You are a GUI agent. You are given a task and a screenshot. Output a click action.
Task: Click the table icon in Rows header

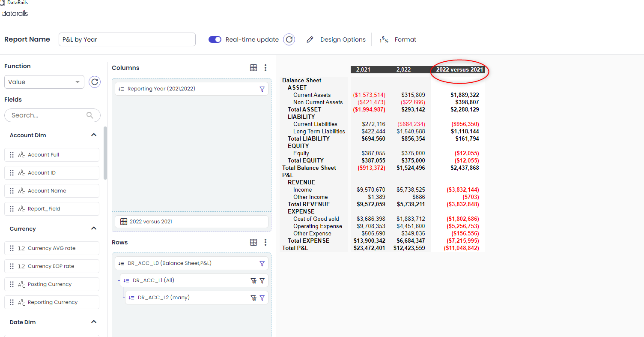(x=253, y=242)
